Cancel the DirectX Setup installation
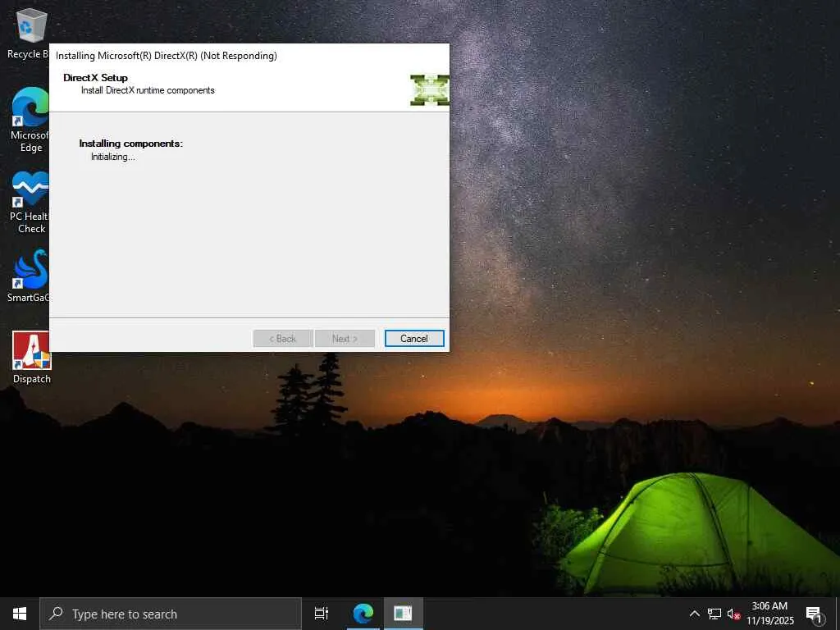 point(414,339)
